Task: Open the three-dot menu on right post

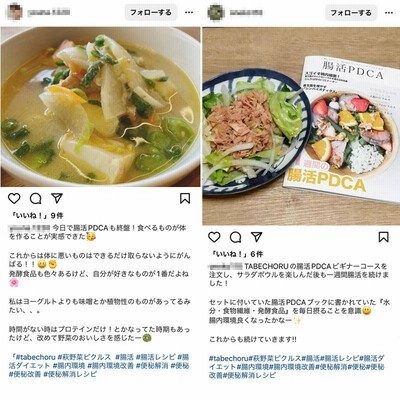Action: [389, 13]
